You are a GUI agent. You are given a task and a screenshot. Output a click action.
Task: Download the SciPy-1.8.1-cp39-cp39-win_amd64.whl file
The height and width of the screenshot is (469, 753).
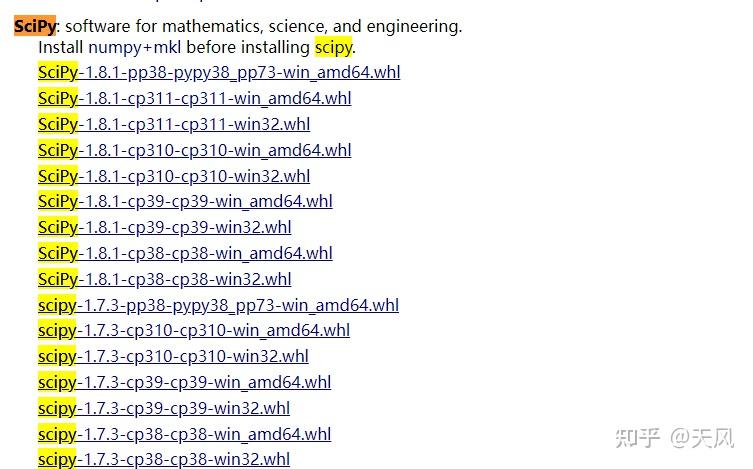[x=185, y=202]
